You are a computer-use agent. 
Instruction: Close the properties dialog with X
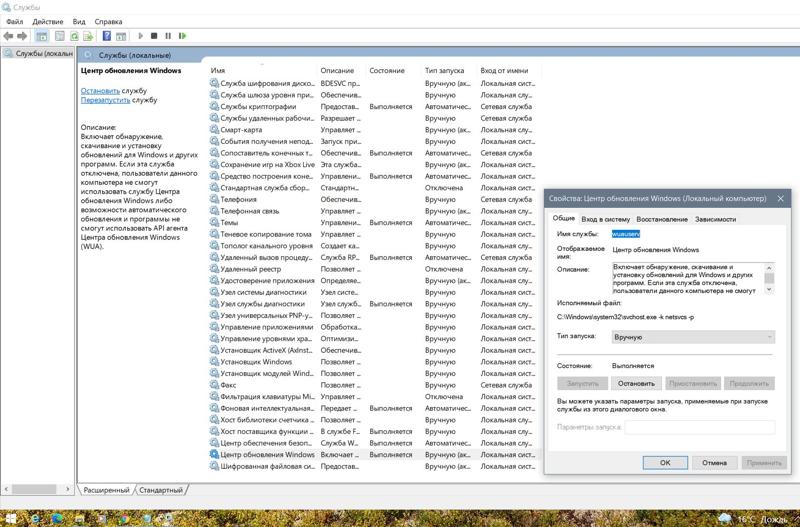point(780,198)
